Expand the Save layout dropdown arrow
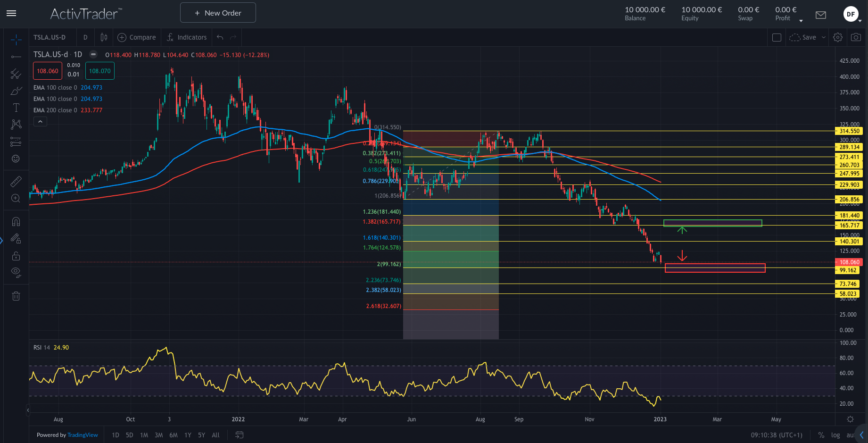Viewport: 868px width, 443px height. pyautogui.click(x=824, y=37)
